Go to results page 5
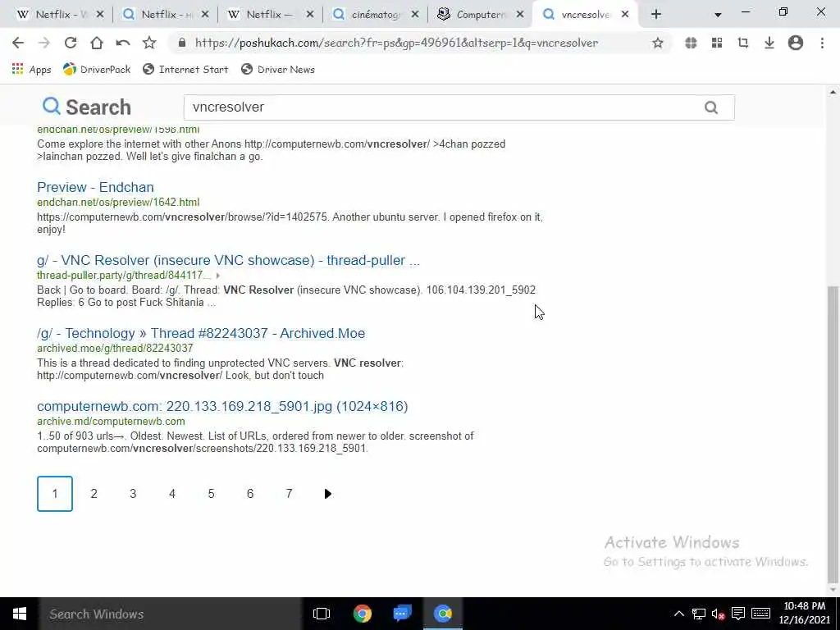840x630 pixels. pos(211,493)
